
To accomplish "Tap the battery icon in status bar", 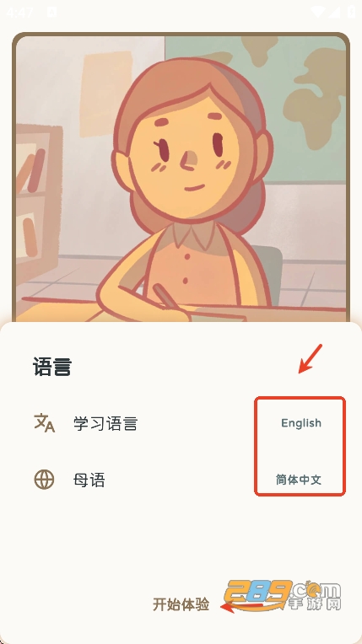I will click(351, 12).
